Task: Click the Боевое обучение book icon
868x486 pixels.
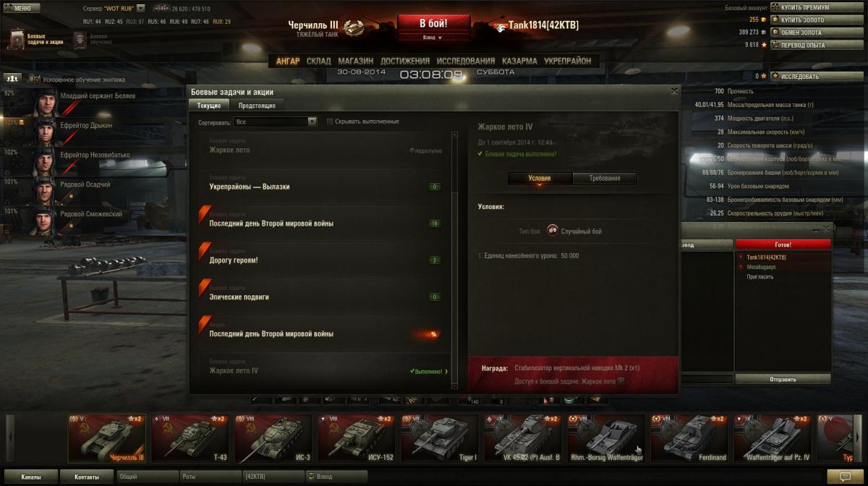Action: (80, 38)
